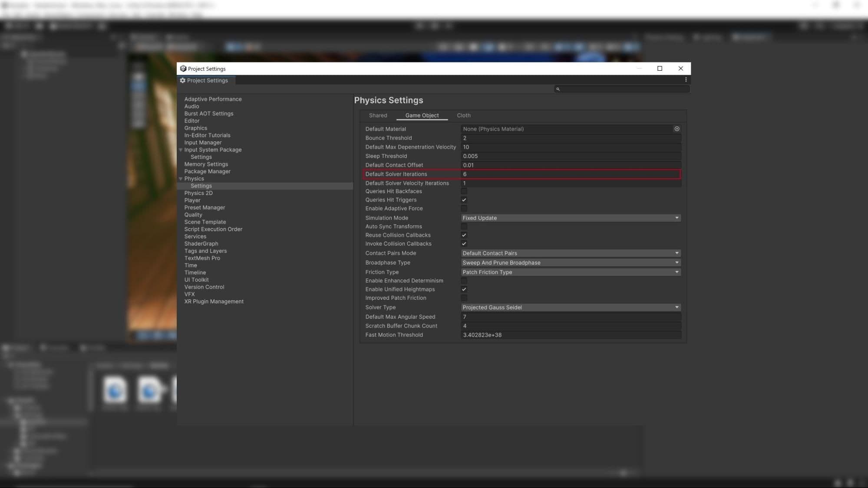Collapse the Physics section in the sidebar
868x488 pixels.
pyautogui.click(x=181, y=178)
